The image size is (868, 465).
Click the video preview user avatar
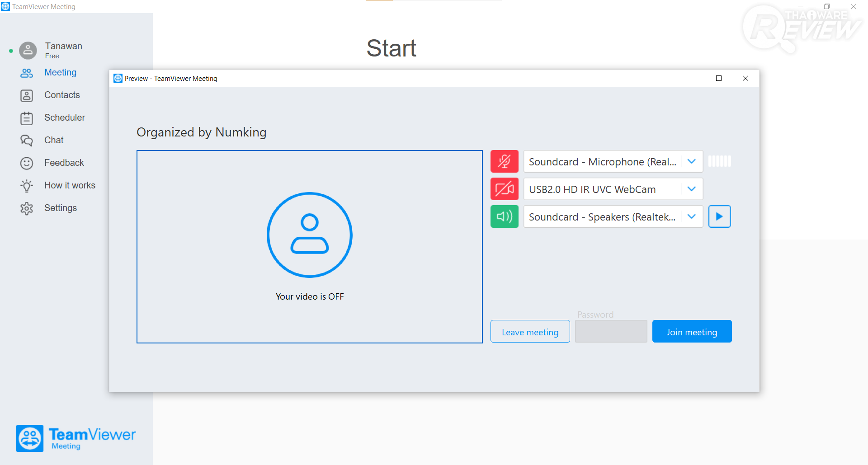(x=310, y=235)
